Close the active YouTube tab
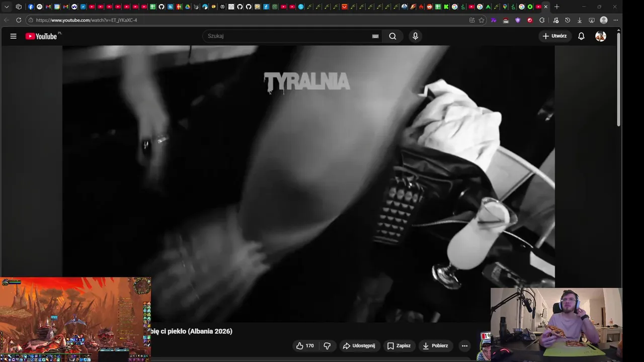644x362 pixels. (546, 7)
